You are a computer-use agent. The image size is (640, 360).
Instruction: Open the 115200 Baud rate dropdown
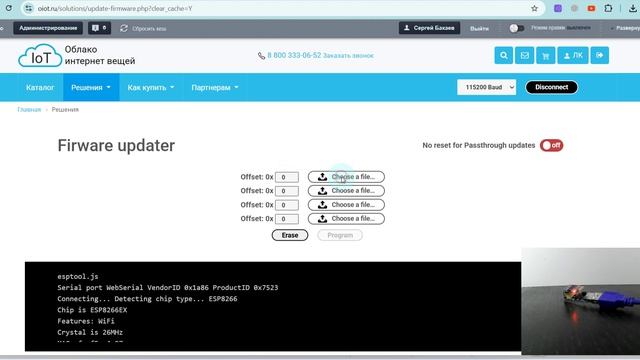click(x=487, y=87)
